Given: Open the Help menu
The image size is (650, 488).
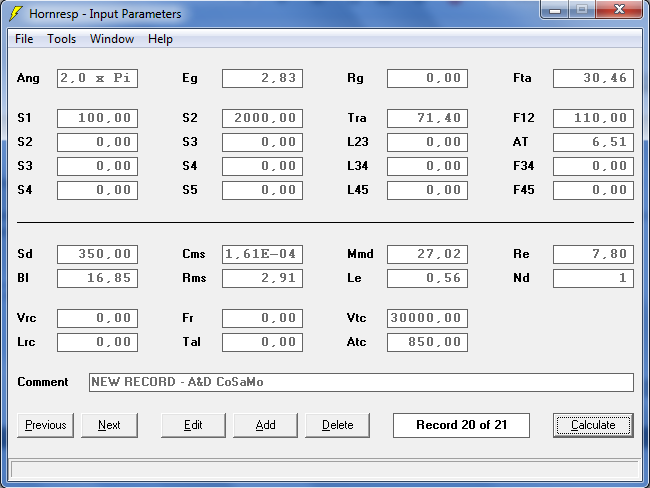Looking at the screenshot, I should click(160, 39).
